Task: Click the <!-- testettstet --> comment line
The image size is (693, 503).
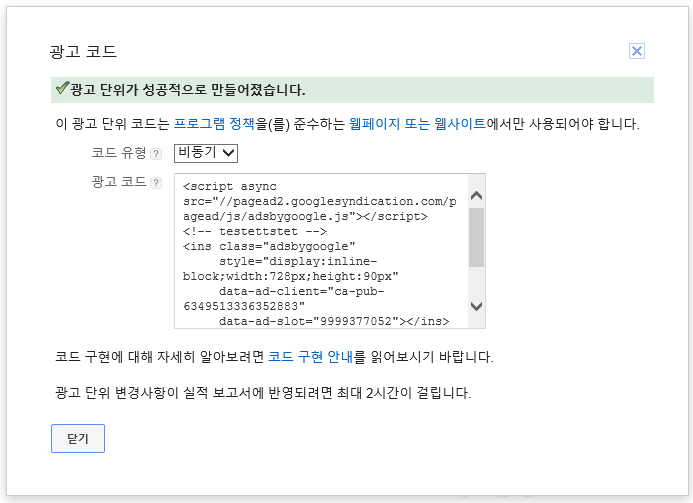Action: coord(255,231)
